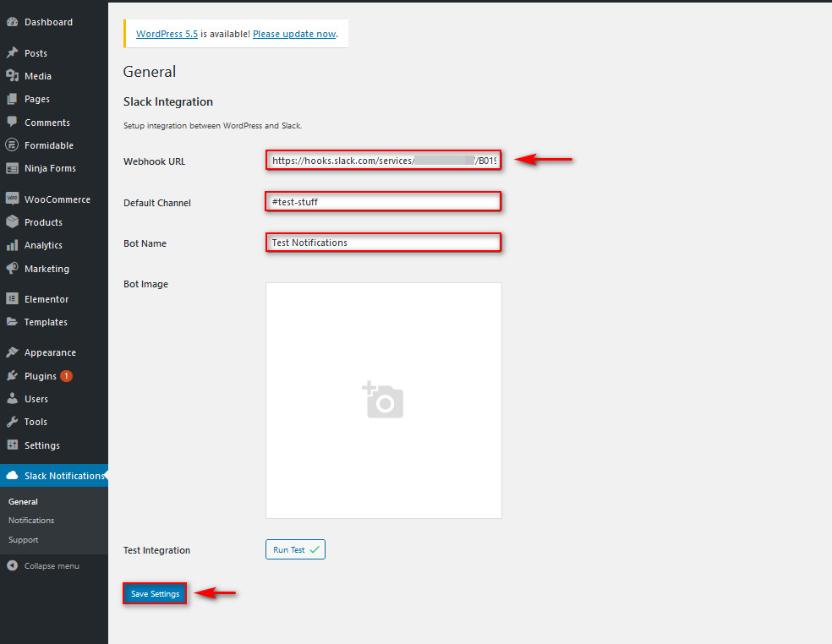Click the Templates folder icon
The width and height of the screenshot is (832, 644).
click(x=12, y=321)
